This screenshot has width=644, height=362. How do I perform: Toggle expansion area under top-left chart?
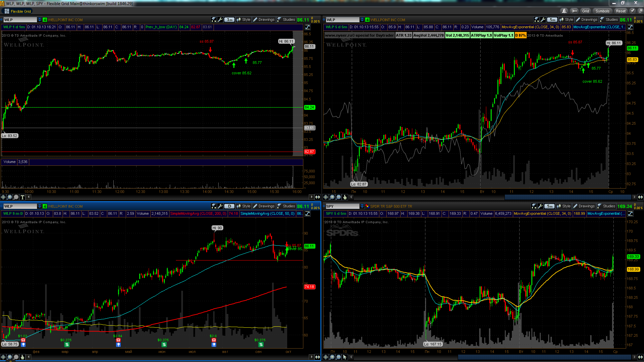pos(317,197)
